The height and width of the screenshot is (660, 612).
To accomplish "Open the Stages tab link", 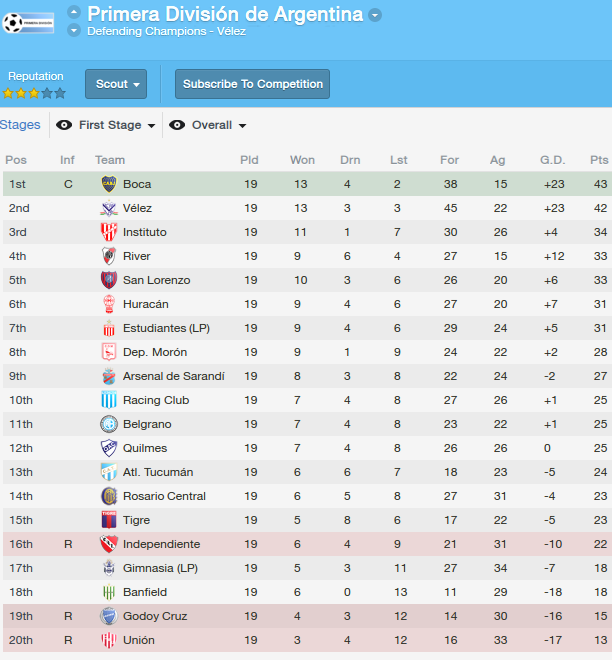I will [x=20, y=125].
